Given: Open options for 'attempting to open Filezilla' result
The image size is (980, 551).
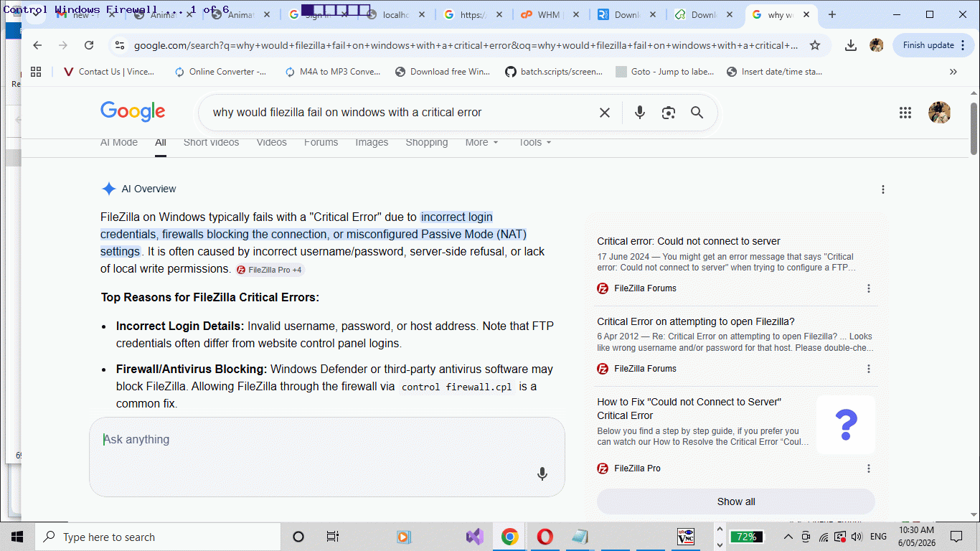Looking at the screenshot, I should pos(869,369).
